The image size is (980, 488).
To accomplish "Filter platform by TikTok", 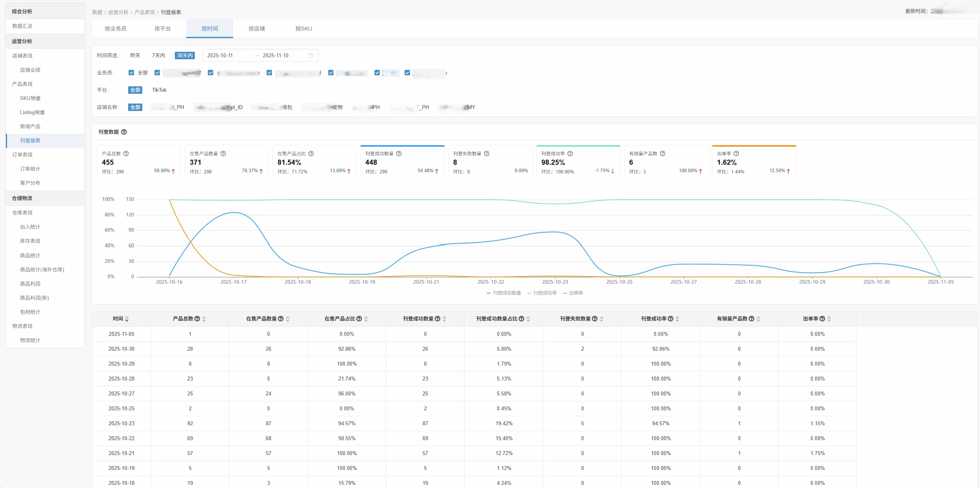I will pyautogui.click(x=159, y=90).
